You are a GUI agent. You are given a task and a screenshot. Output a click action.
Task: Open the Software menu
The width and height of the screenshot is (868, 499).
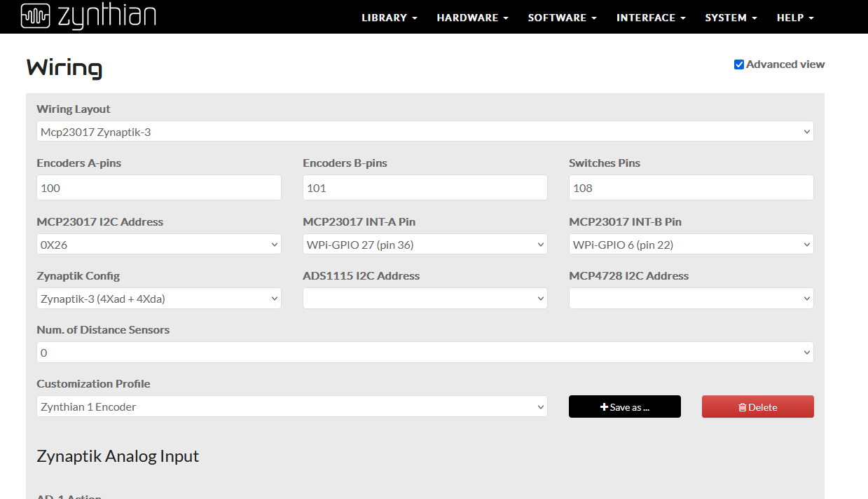(x=562, y=18)
